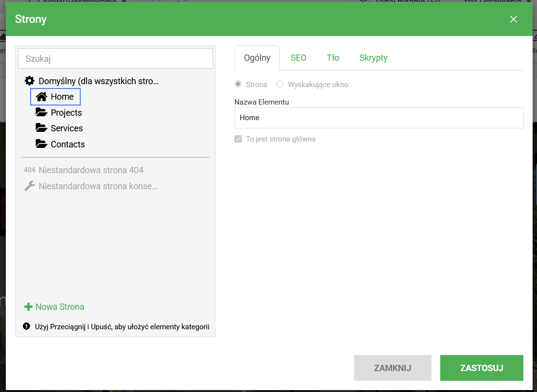
Task: Select Services page label in the list
Action: pos(67,128)
